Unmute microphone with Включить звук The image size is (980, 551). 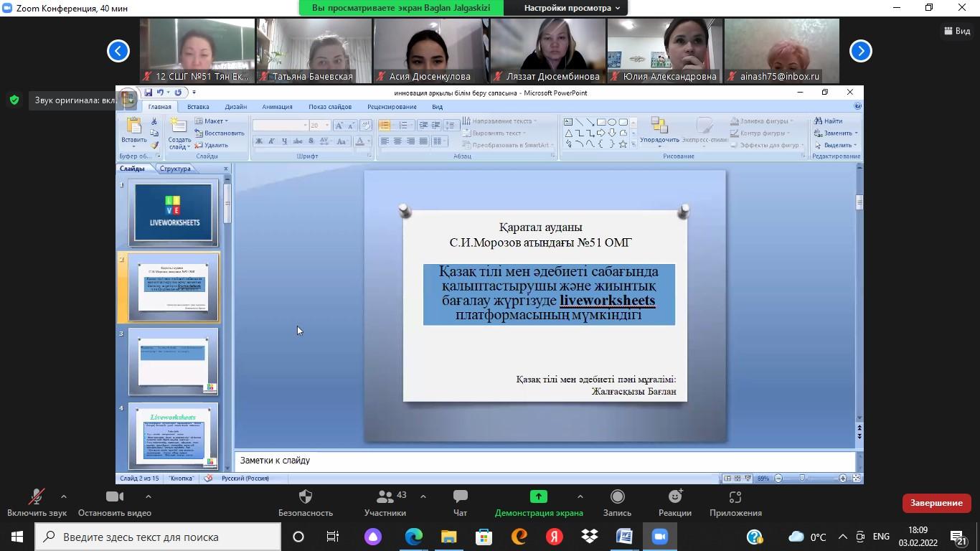point(37,503)
